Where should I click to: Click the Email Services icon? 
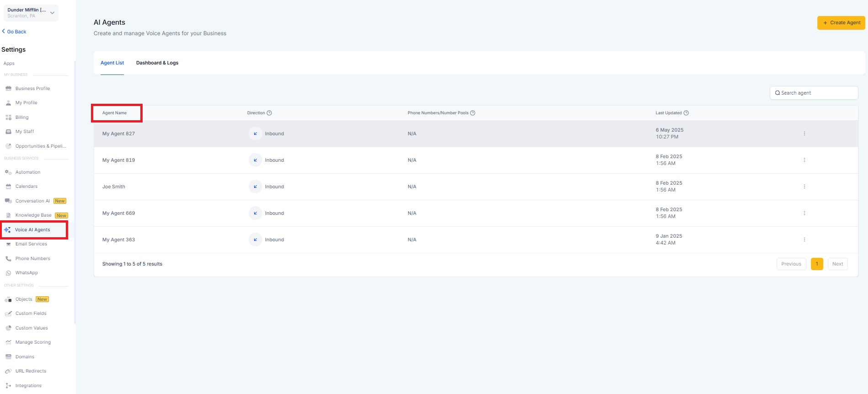[8, 244]
